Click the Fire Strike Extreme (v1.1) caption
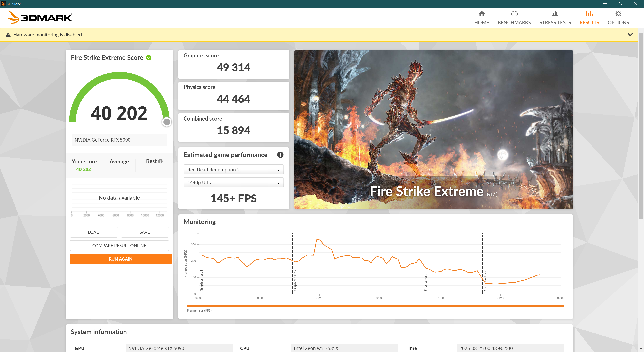Image resolution: width=644 pixels, height=352 pixels. click(434, 192)
